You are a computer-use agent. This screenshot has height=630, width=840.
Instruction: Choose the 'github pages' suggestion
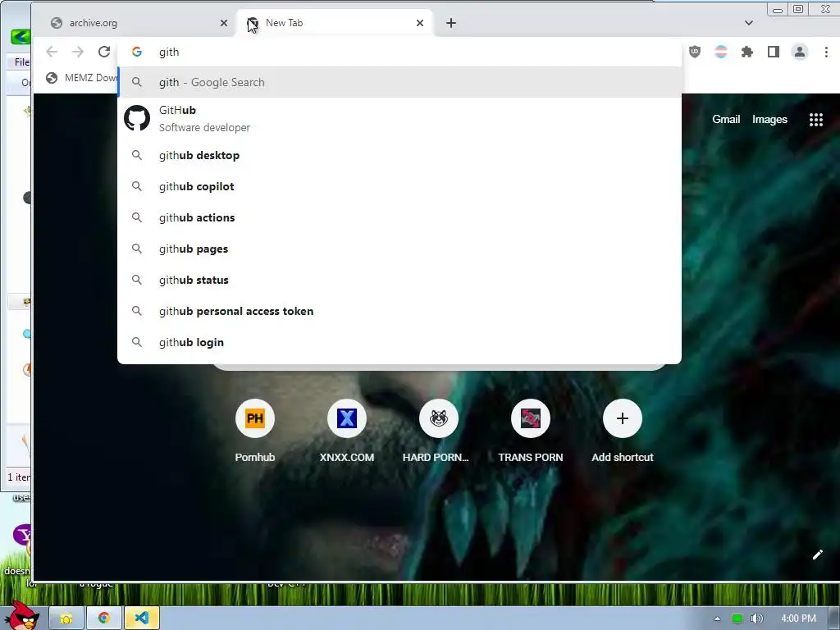399,249
